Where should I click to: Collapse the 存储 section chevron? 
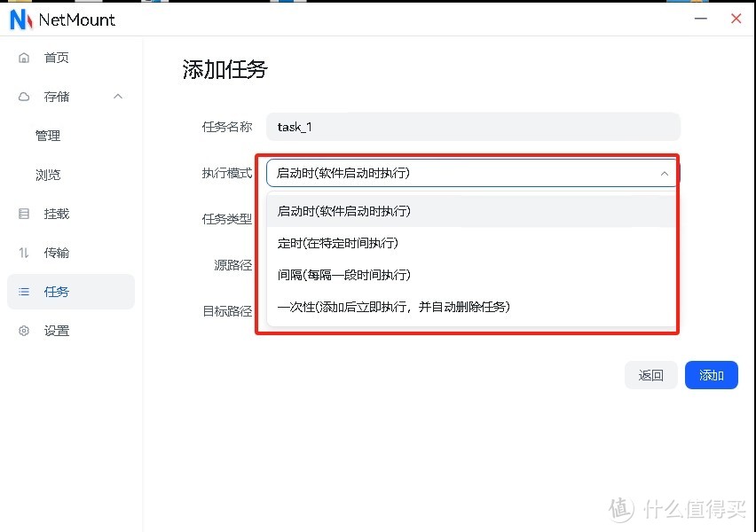[x=118, y=96]
